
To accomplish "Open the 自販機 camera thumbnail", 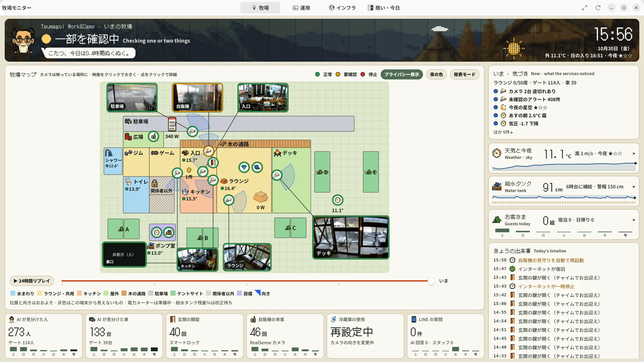I will (x=198, y=97).
